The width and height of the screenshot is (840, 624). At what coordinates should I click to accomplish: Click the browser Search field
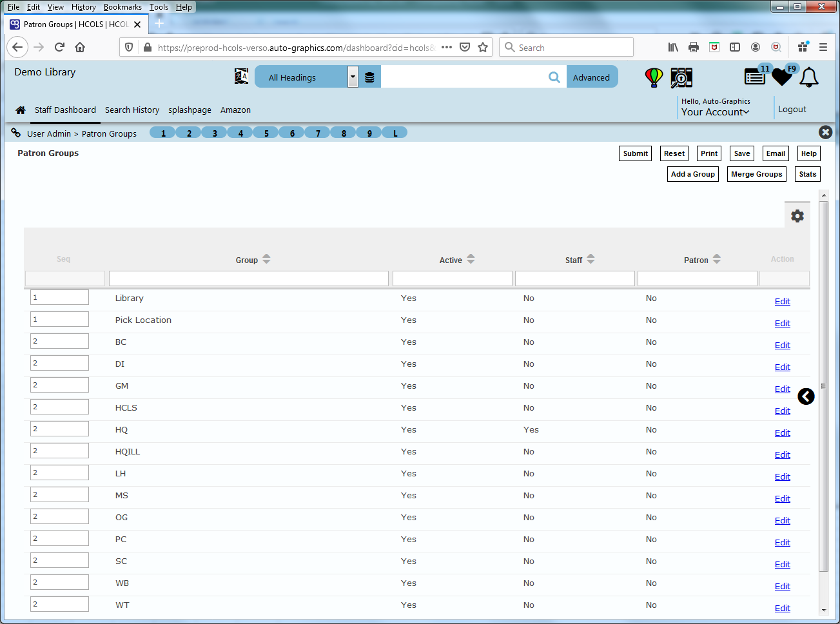point(566,47)
